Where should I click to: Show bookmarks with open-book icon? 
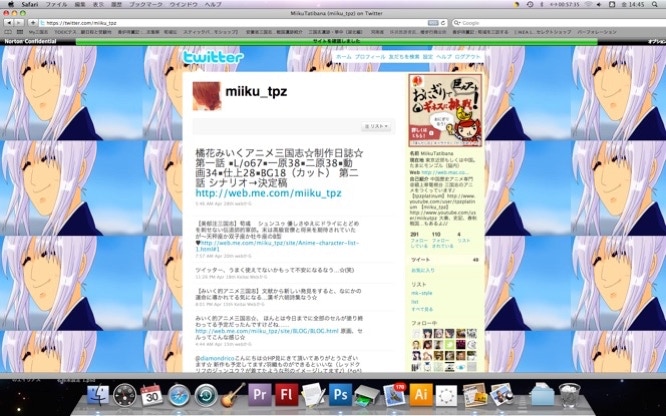point(8,32)
